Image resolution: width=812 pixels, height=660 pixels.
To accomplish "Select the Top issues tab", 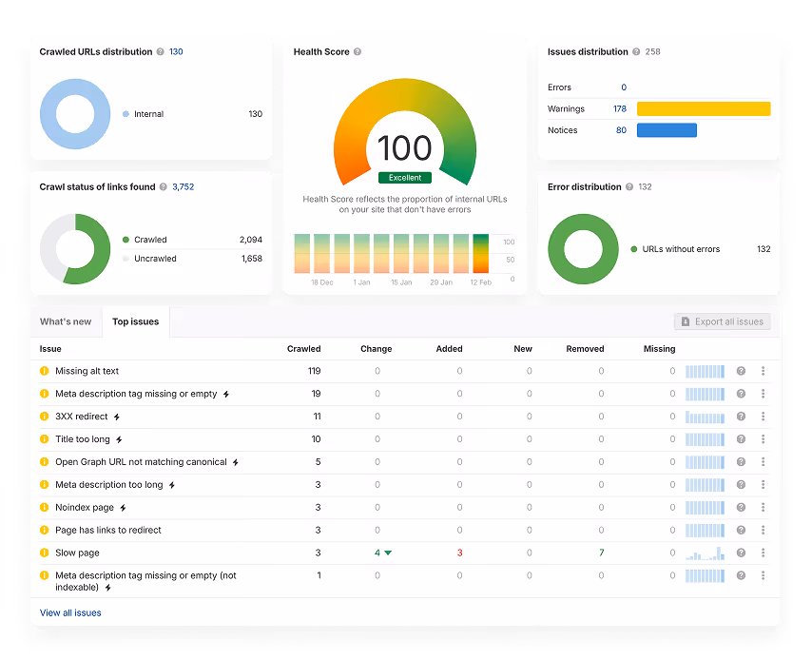I will coord(136,321).
